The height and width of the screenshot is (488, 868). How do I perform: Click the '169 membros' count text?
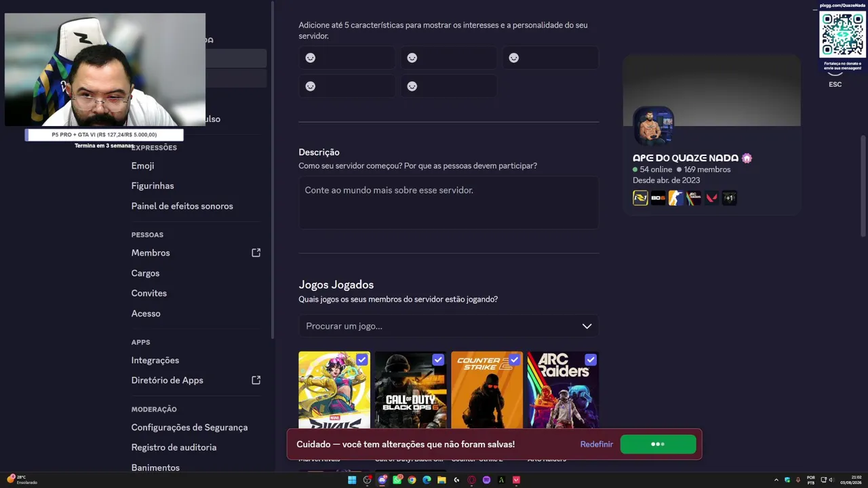[707, 169]
